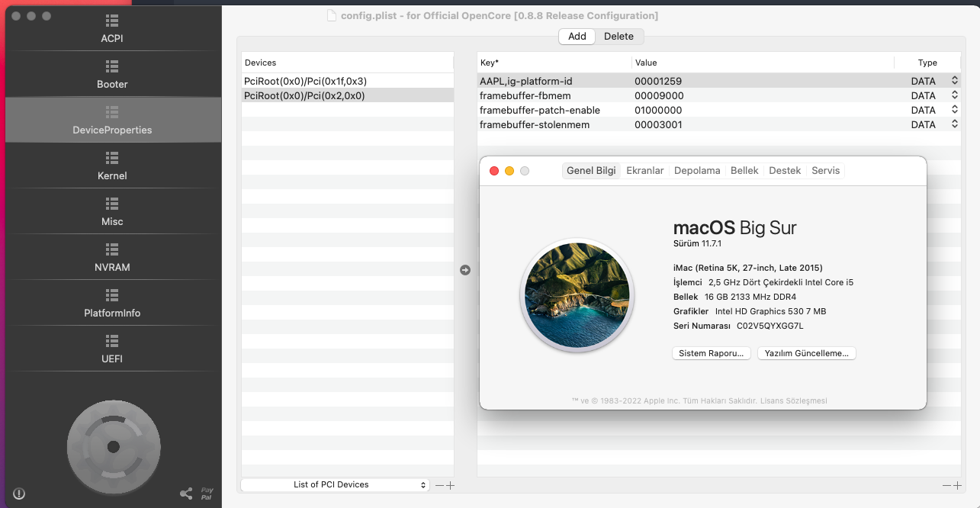
Task: Open the List of PCI Devices dropdown
Action: click(335, 485)
